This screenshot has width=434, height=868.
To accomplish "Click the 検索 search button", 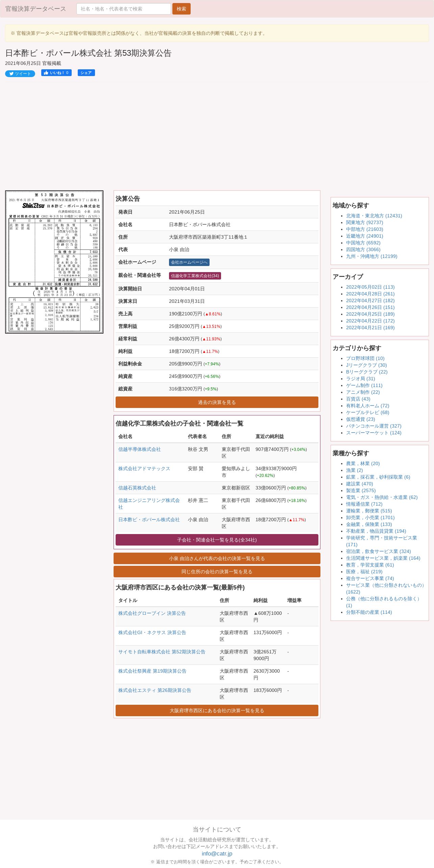I will pos(182,9).
